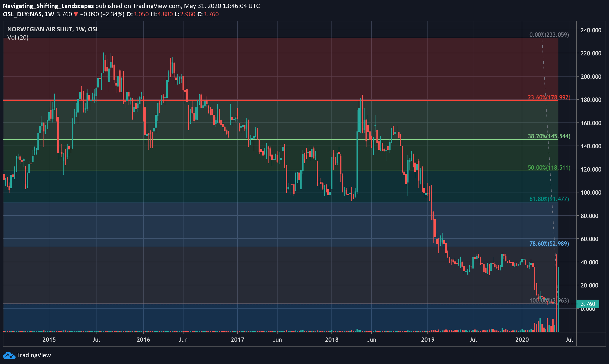Click the OSL_DLY:NAS, 1W ticker symbol
The width and height of the screenshot is (609, 364).
point(28,14)
